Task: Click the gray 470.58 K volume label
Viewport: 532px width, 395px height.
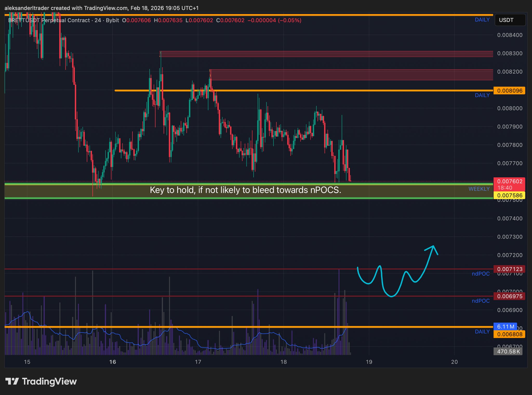Action: click(x=508, y=351)
